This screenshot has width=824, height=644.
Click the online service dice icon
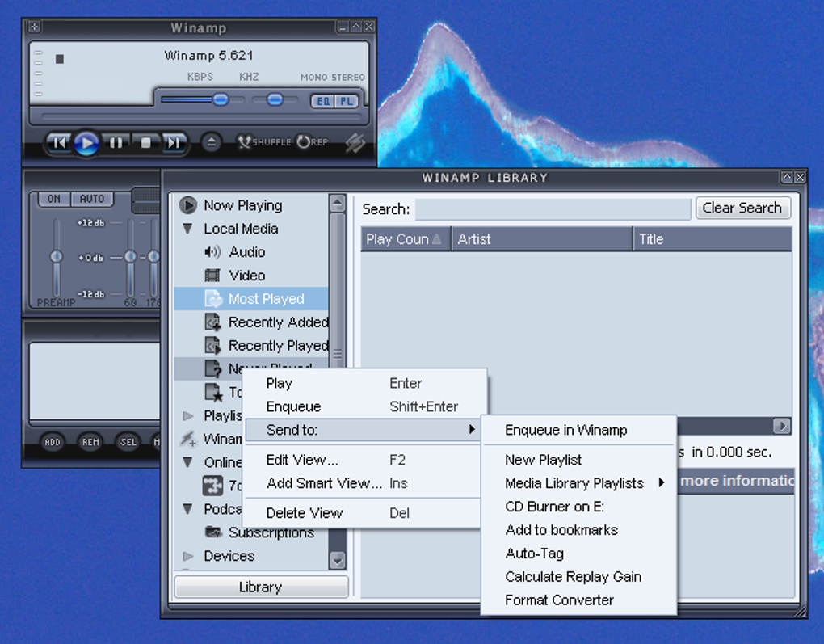coord(212,486)
